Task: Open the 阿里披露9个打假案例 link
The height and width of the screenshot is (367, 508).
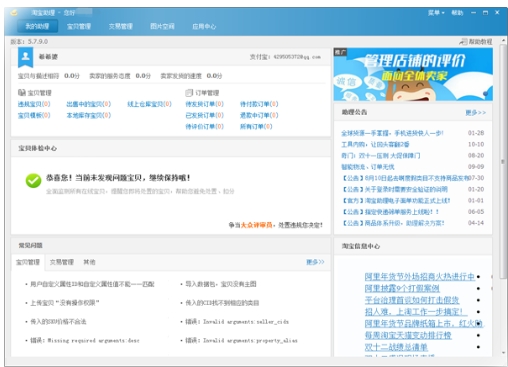Action: click(x=402, y=288)
